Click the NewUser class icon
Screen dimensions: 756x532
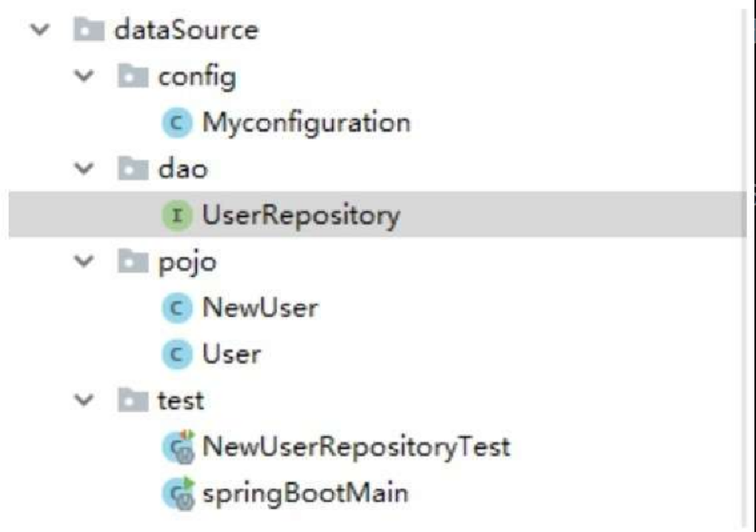[177, 308]
